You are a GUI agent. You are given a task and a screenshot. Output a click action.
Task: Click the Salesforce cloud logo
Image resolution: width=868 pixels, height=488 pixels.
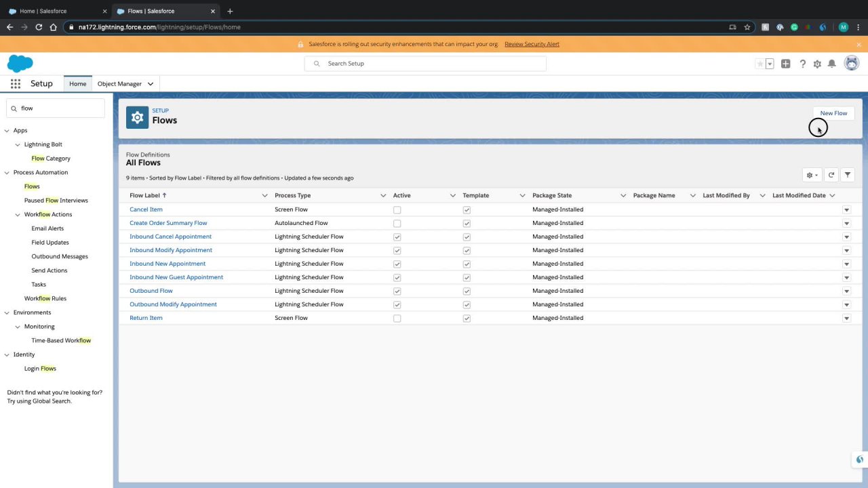tap(20, 63)
